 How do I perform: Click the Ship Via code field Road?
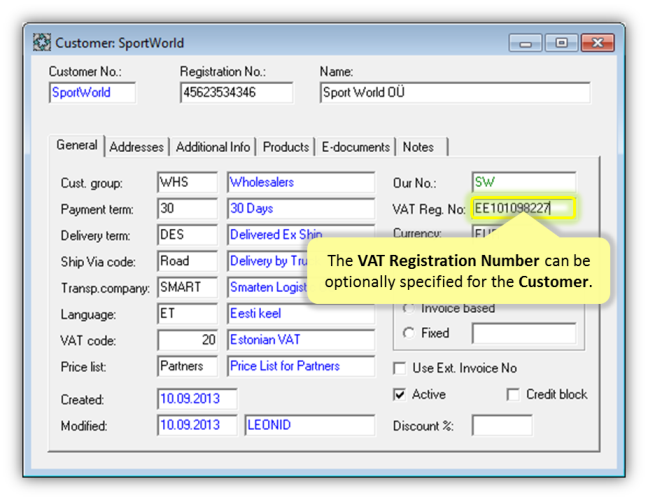188,261
